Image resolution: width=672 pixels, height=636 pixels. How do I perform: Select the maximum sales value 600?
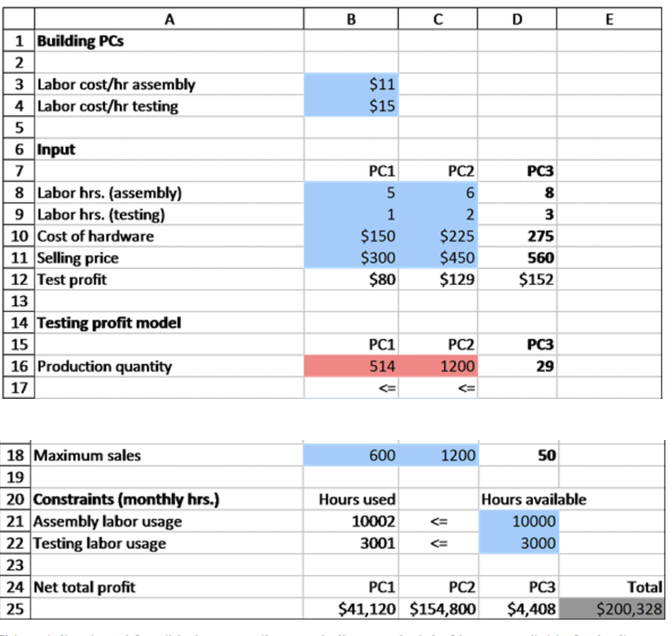tap(351, 456)
